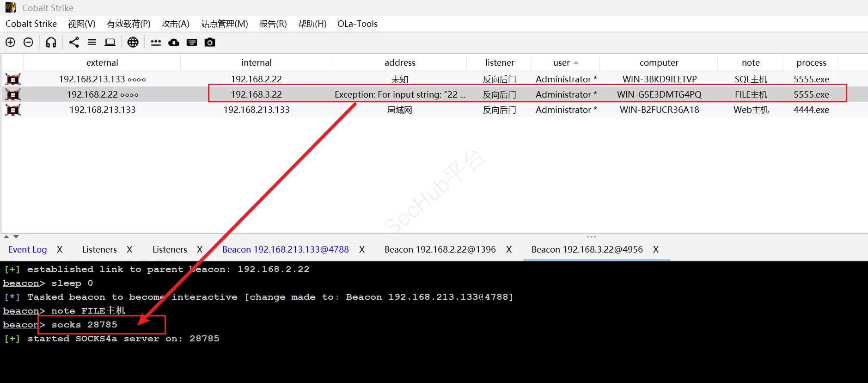Switch to Beacon 192.168.213.133@4788 tab

(286, 249)
